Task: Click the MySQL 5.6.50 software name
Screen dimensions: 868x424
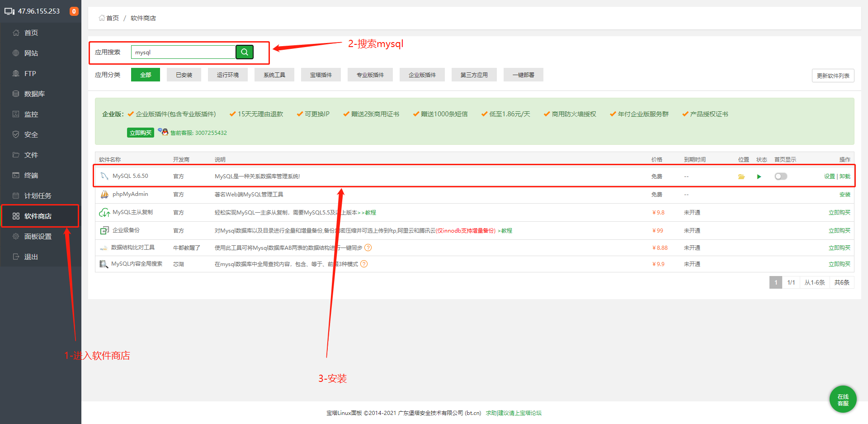Action: point(130,176)
